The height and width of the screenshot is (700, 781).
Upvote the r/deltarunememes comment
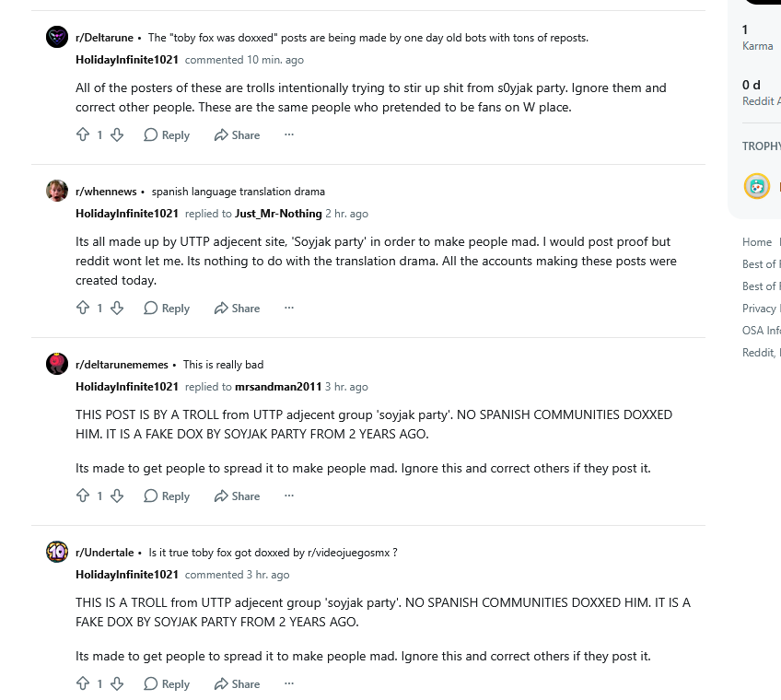point(83,496)
